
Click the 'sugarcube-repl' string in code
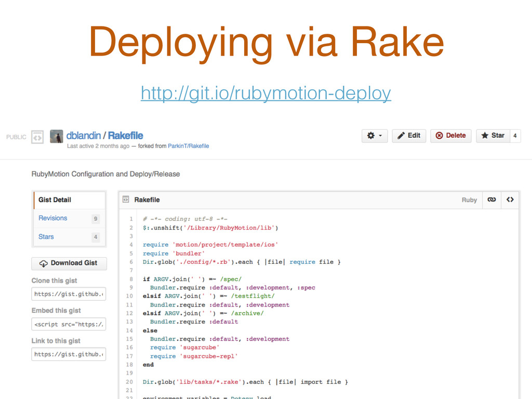click(209, 356)
